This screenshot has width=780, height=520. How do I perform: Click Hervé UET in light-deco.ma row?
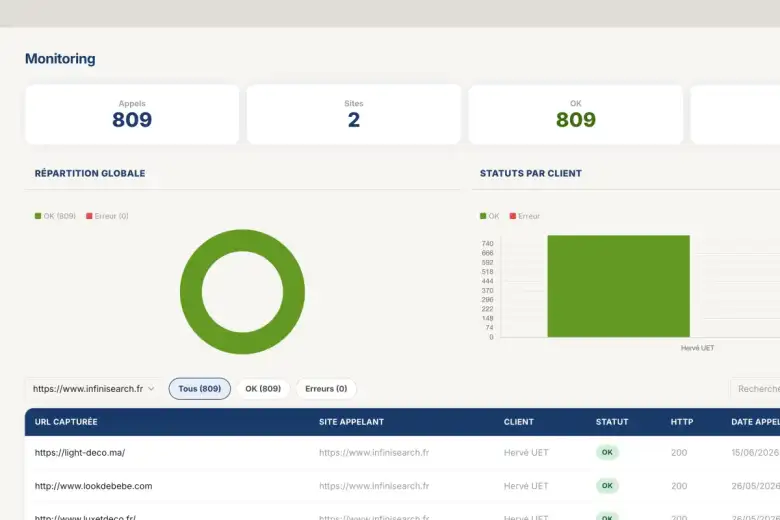pyautogui.click(x=526, y=453)
